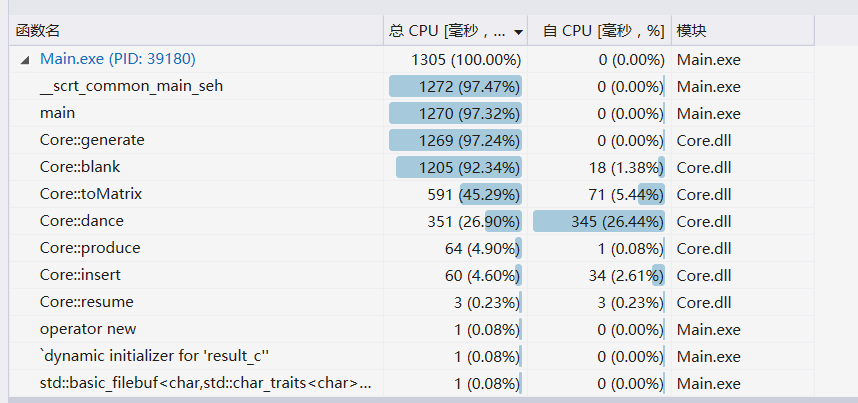Select the Core::produce function row
Viewport: 858px width, 403px height.
point(411,248)
